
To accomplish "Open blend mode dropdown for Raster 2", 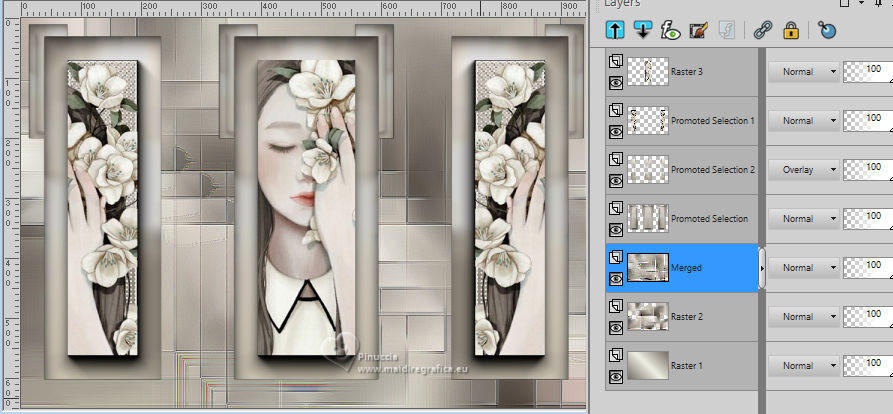I will (x=804, y=317).
